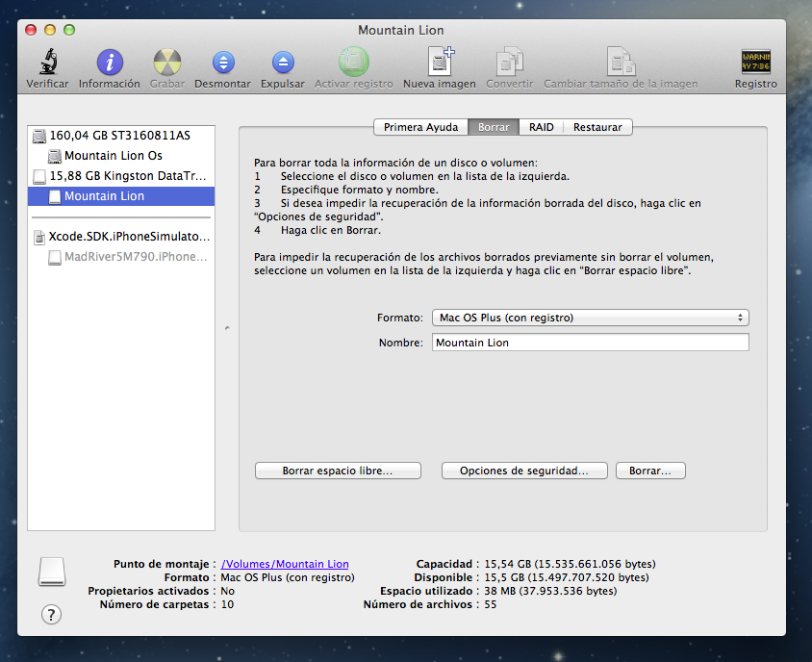Screen dimensions: 812x662
Task: Click the Mountain Lion window title
Action: 401,30
